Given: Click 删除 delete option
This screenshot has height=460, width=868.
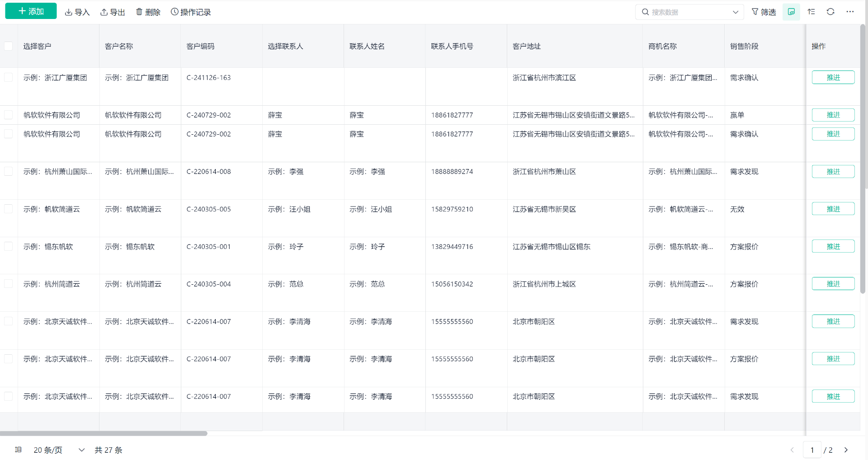Looking at the screenshot, I should (148, 12).
